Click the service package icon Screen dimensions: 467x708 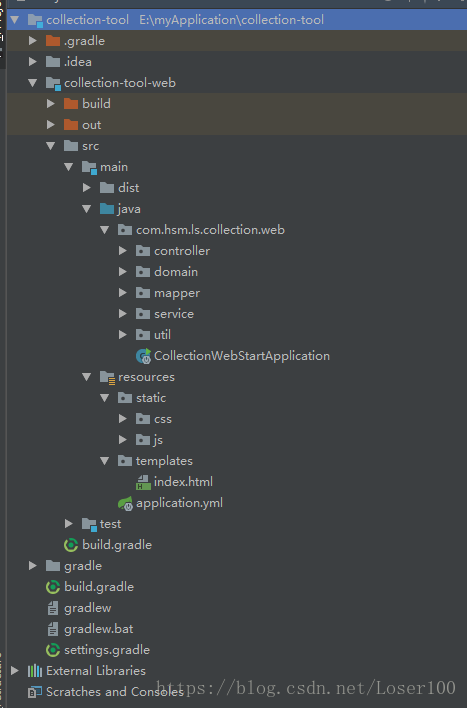(143, 313)
